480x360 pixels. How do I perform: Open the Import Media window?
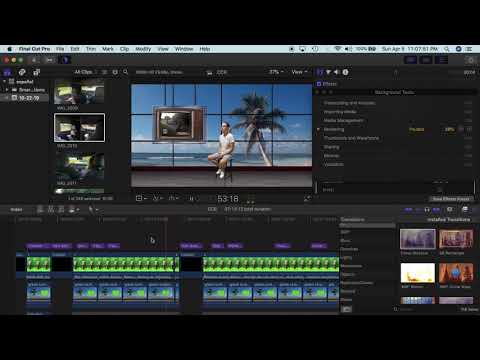point(34,60)
